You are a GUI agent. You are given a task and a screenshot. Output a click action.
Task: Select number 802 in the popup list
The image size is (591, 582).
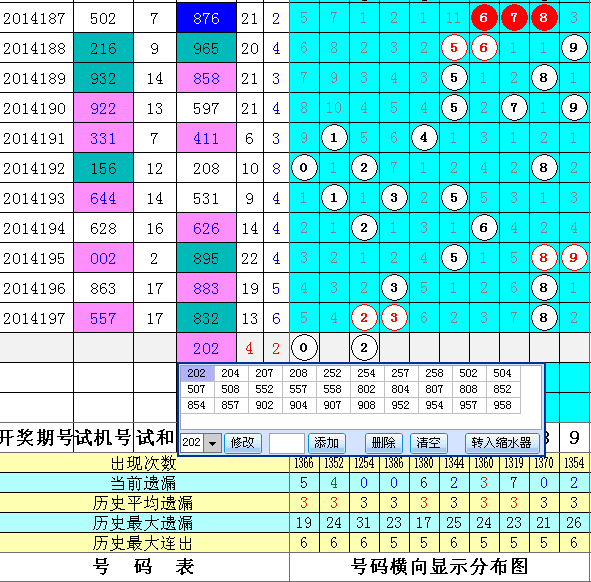[x=366, y=389]
